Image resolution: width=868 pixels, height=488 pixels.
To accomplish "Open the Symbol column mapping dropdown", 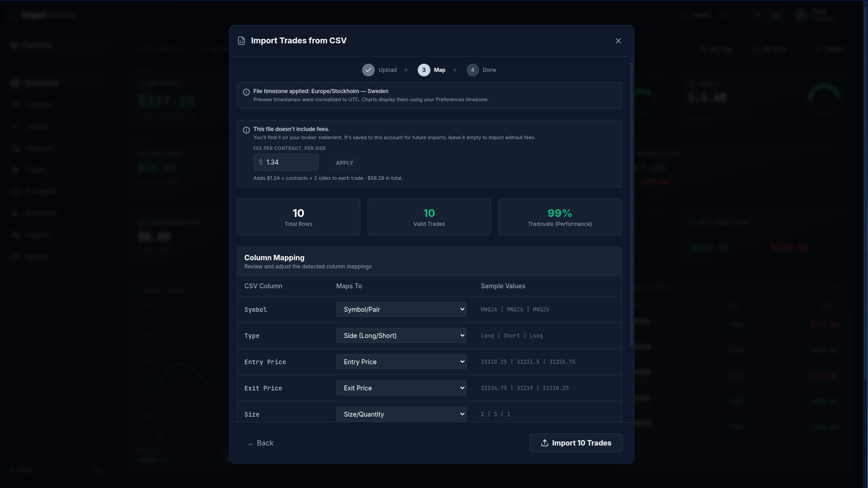I will pyautogui.click(x=401, y=310).
